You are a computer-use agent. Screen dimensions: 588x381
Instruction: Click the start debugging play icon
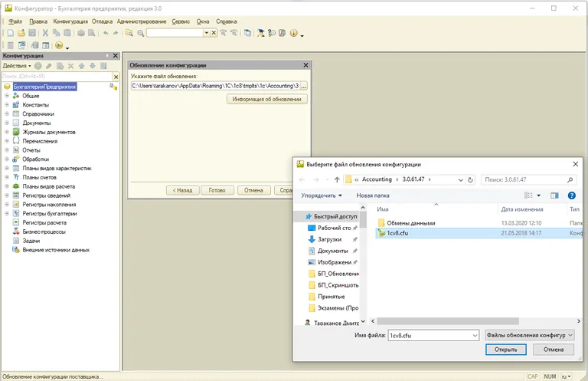(x=59, y=46)
